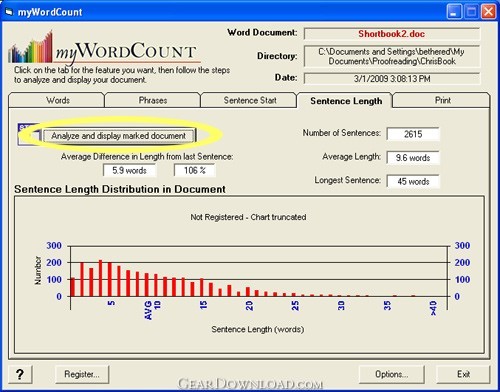500x392 pixels.
Task: Minimize the myWordCount window
Action: (454, 12)
